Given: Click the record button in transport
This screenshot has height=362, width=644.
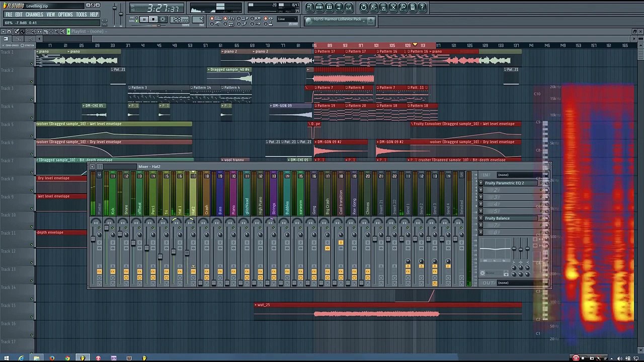Looking at the screenshot, I should [163, 19].
